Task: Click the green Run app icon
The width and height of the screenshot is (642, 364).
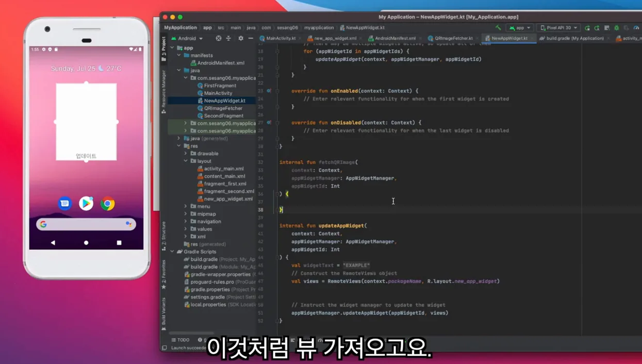Action: [587, 28]
